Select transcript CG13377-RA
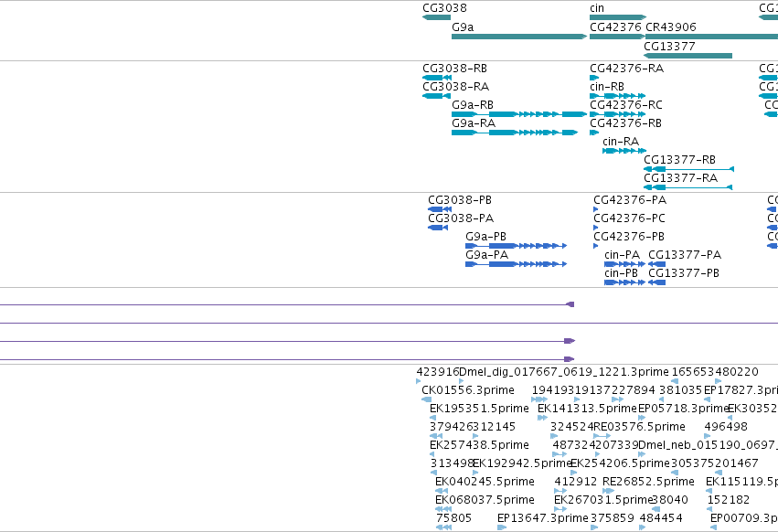Image resolution: width=778 pixels, height=532 pixels. 687,187
